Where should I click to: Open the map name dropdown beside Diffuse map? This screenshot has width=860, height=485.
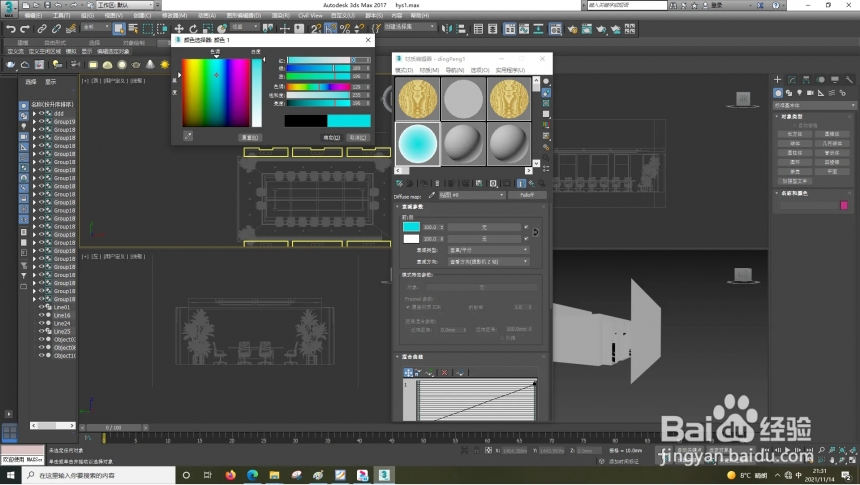(471, 195)
